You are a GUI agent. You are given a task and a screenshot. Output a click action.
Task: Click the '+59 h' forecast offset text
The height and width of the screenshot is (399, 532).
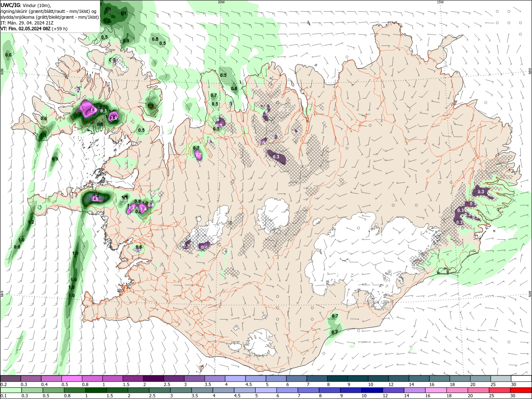pos(60,29)
